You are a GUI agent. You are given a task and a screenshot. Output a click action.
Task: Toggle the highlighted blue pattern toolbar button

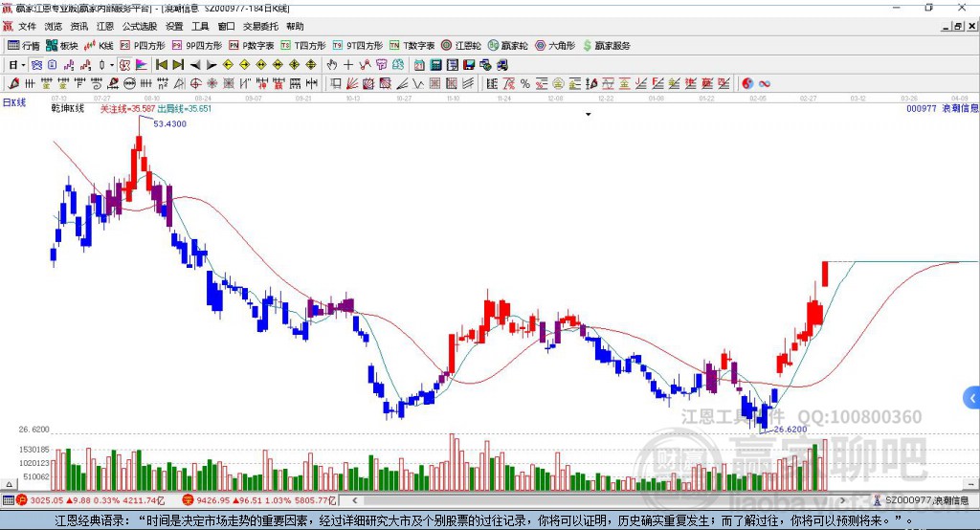pos(36,65)
